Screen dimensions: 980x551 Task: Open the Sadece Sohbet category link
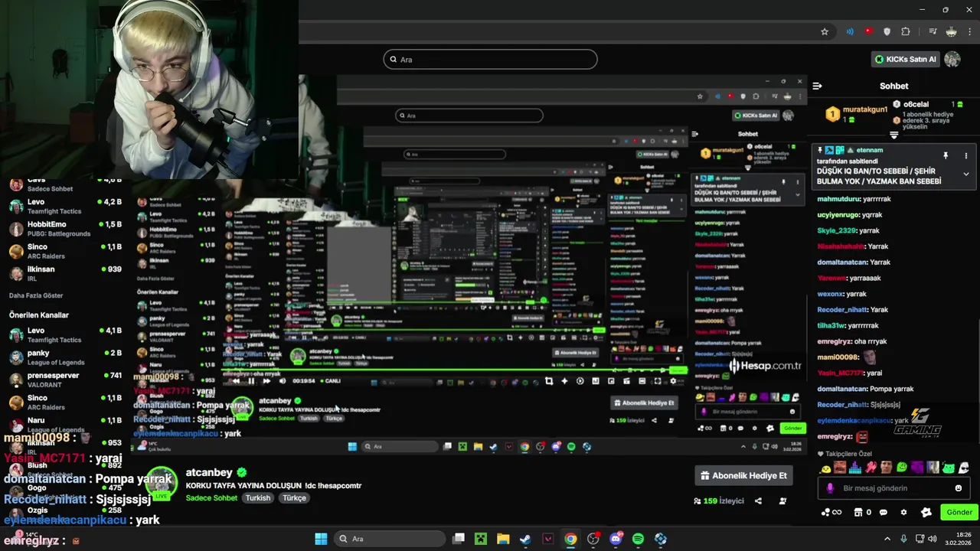pyautogui.click(x=211, y=497)
